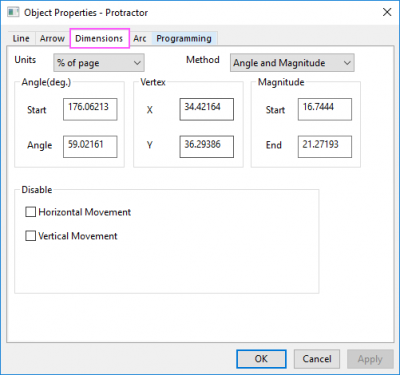Open the Method dropdown
This screenshot has height=375, width=400.
coord(292,63)
